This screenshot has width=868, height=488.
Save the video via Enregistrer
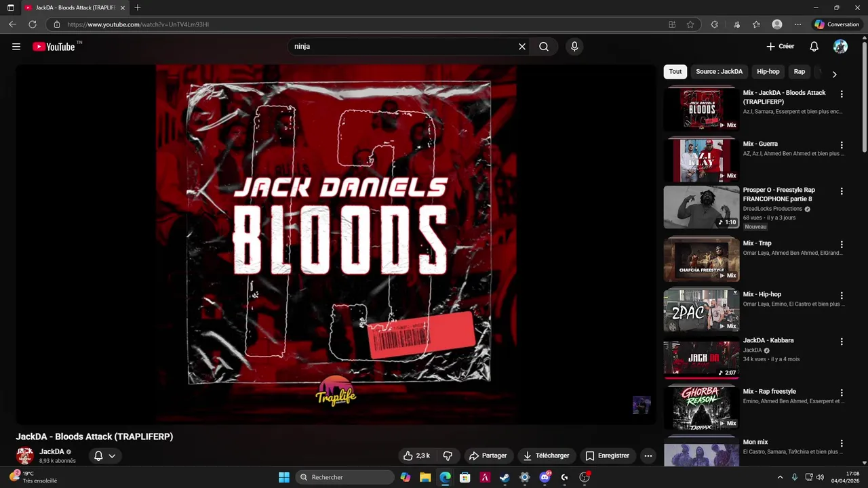click(x=608, y=455)
